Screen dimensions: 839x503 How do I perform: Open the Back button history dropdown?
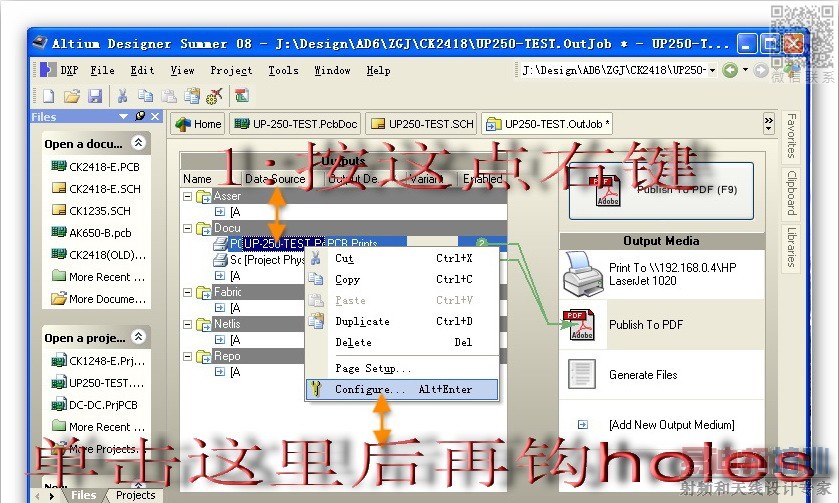[745, 70]
